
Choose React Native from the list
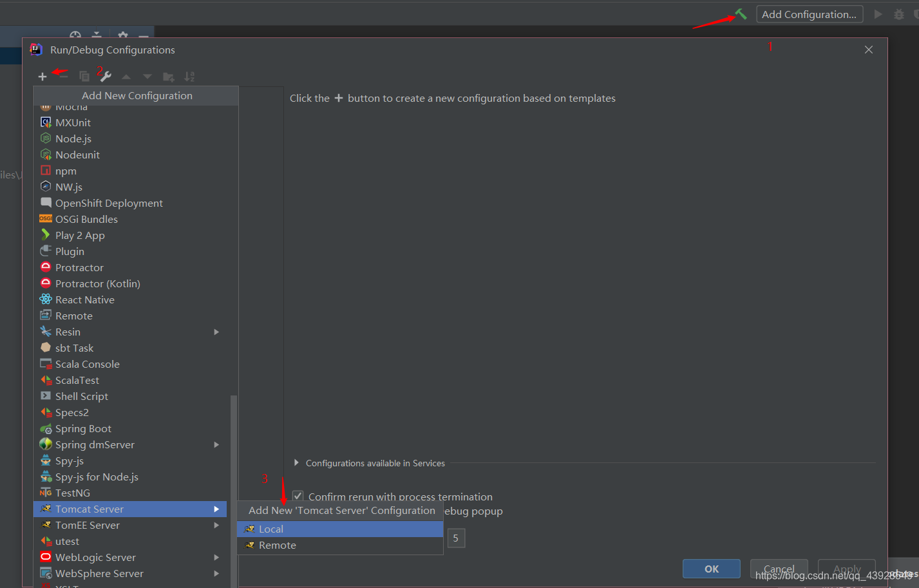pyautogui.click(x=130, y=299)
